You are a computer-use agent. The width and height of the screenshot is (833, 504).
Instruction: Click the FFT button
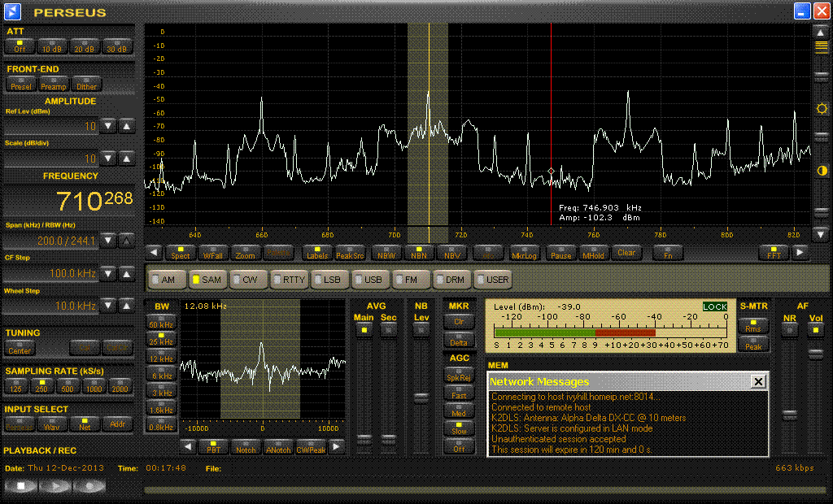coord(774,254)
